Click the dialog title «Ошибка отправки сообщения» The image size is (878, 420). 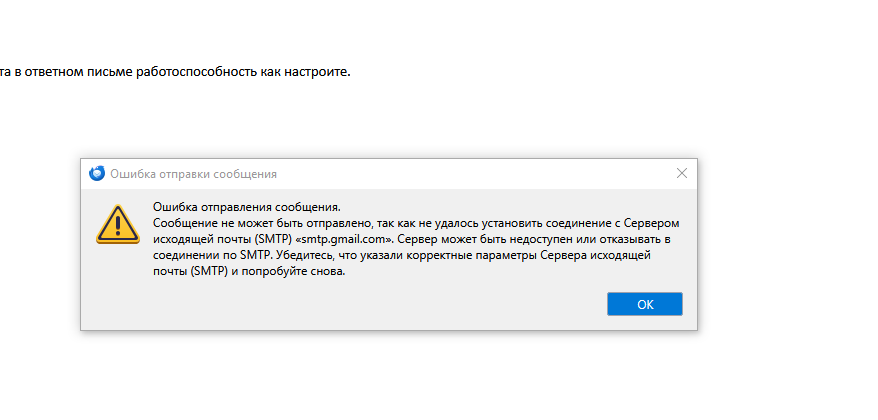point(193,174)
